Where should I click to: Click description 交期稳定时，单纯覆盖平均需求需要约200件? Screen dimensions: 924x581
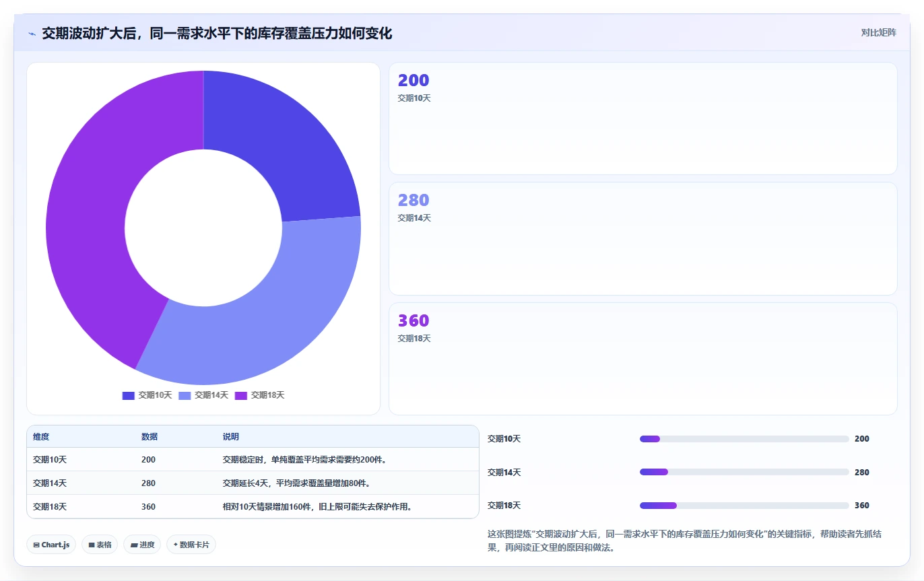pyautogui.click(x=304, y=460)
